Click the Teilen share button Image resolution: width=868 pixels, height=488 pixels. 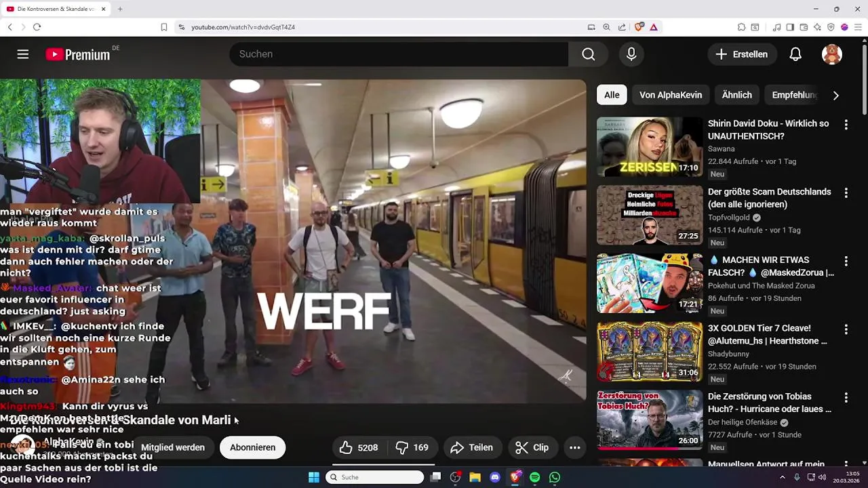[472, 447]
